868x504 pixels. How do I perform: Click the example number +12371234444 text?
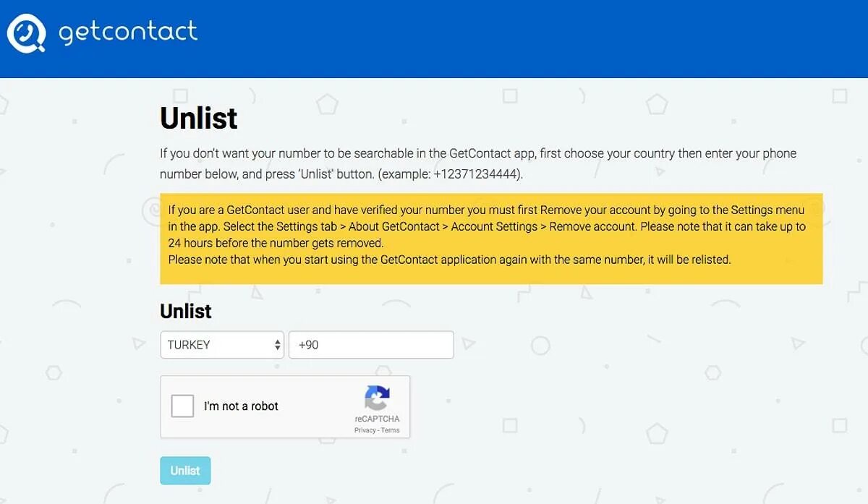click(476, 174)
